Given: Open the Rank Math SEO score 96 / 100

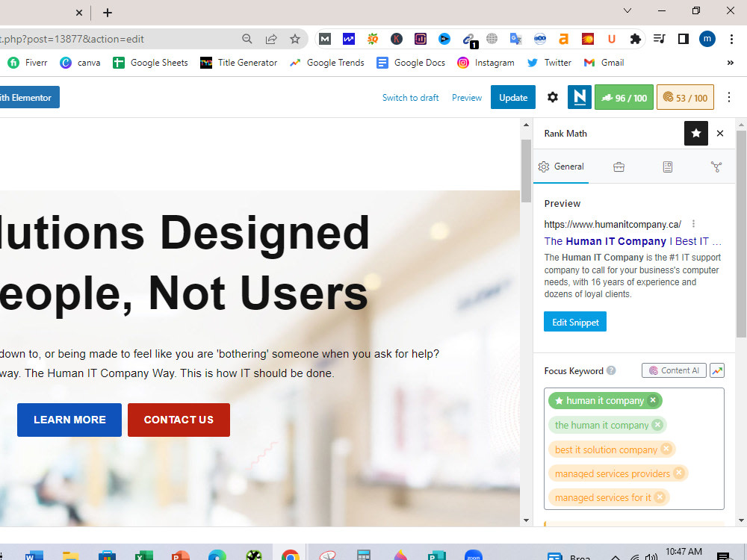Looking at the screenshot, I should (x=624, y=98).
